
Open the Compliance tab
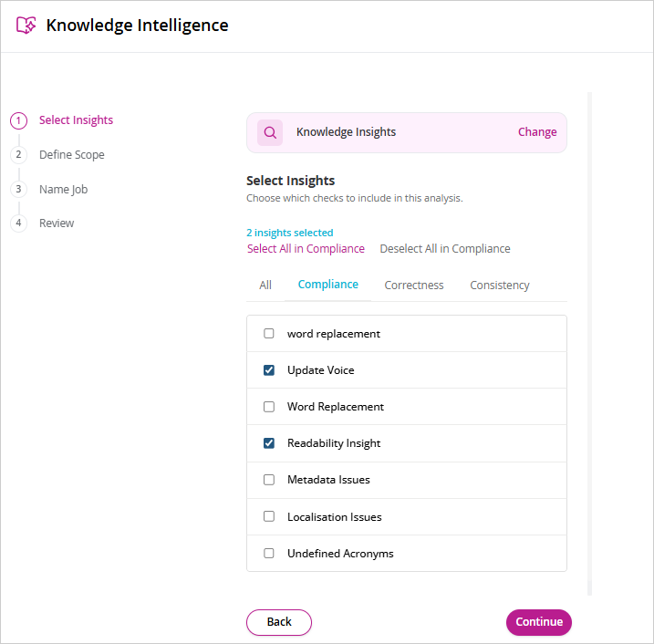pyautogui.click(x=327, y=285)
